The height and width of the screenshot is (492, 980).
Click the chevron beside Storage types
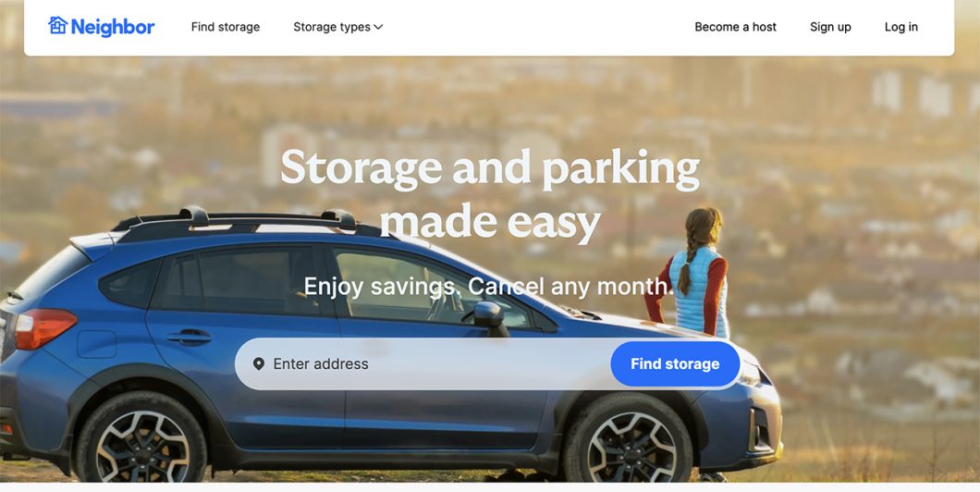point(378,27)
